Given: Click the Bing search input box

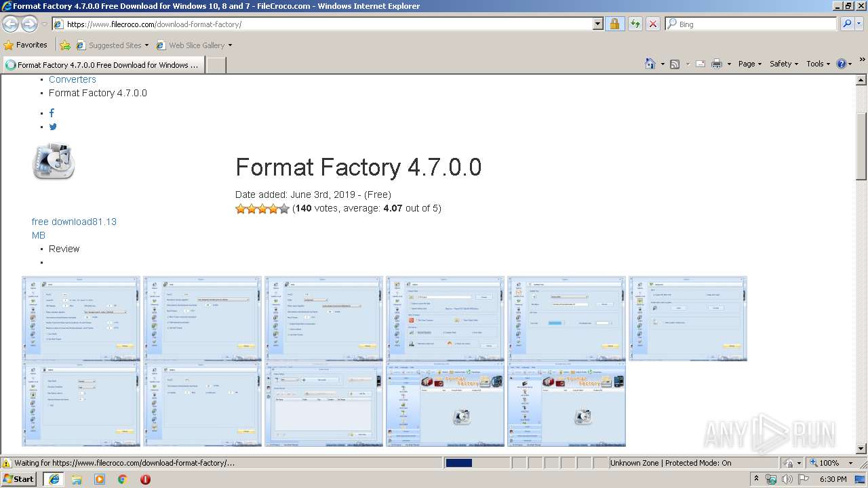Looking at the screenshot, I should pyautogui.click(x=751, y=24).
